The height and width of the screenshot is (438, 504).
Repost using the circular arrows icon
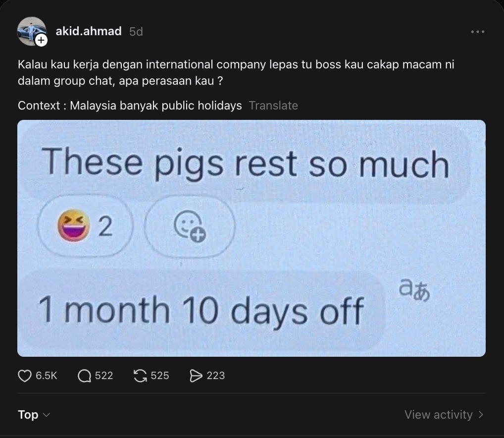click(x=141, y=376)
